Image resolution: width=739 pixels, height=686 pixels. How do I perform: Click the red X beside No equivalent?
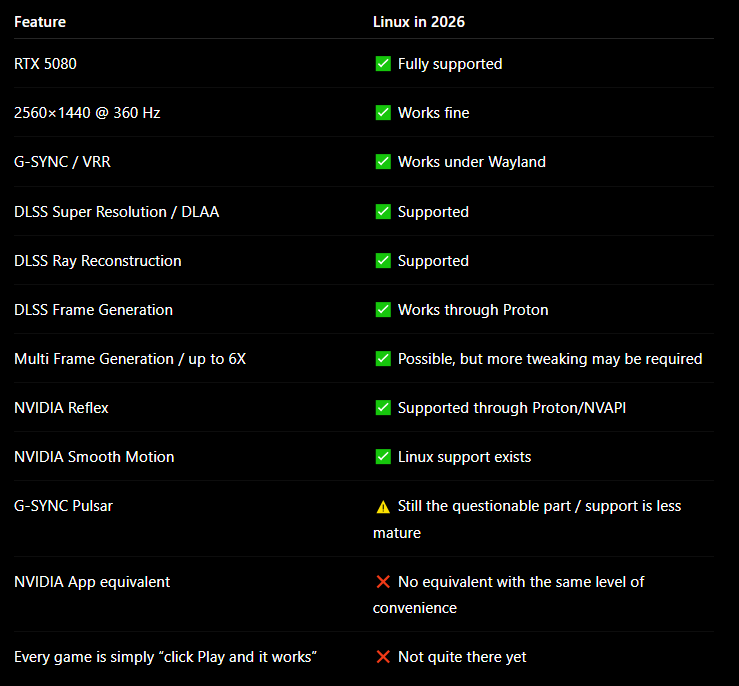(383, 582)
